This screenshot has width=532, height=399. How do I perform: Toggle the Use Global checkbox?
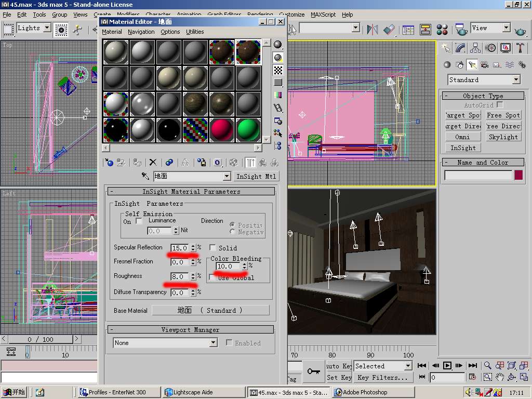[x=212, y=277]
